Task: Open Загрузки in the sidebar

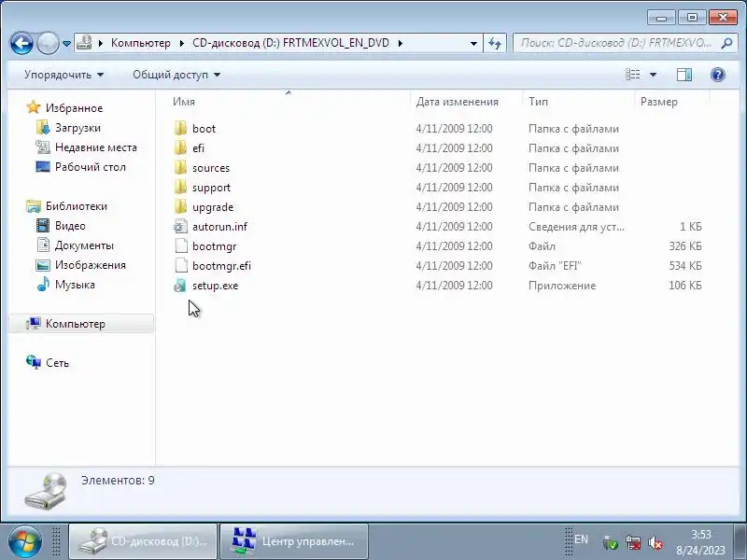Action: click(78, 128)
